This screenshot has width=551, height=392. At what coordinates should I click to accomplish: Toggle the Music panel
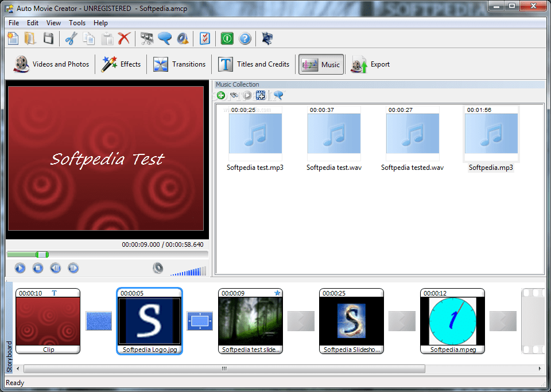[x=320, y=64]
